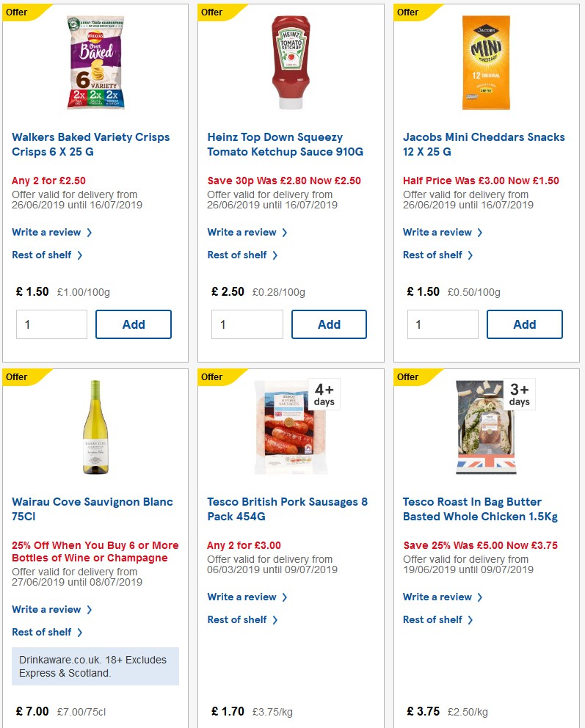
Task: Write a review for Wairau Cove Sauvignon Blanc
Action: (47, 609)
